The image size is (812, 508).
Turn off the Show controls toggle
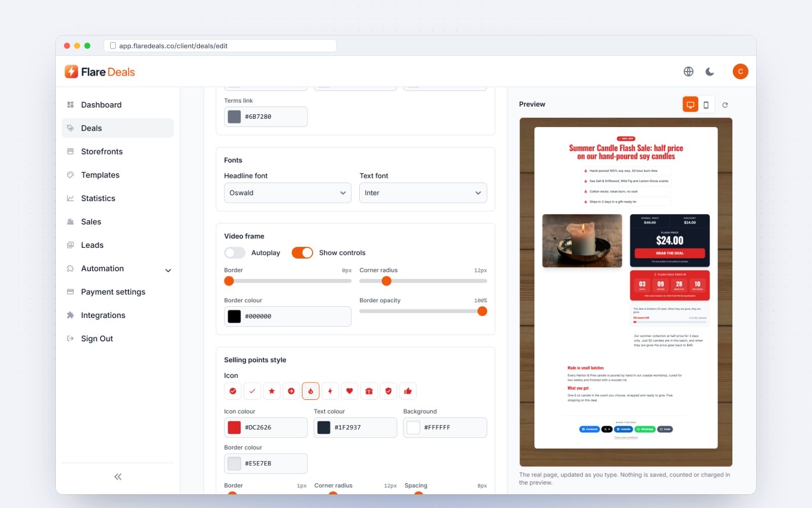302,252
